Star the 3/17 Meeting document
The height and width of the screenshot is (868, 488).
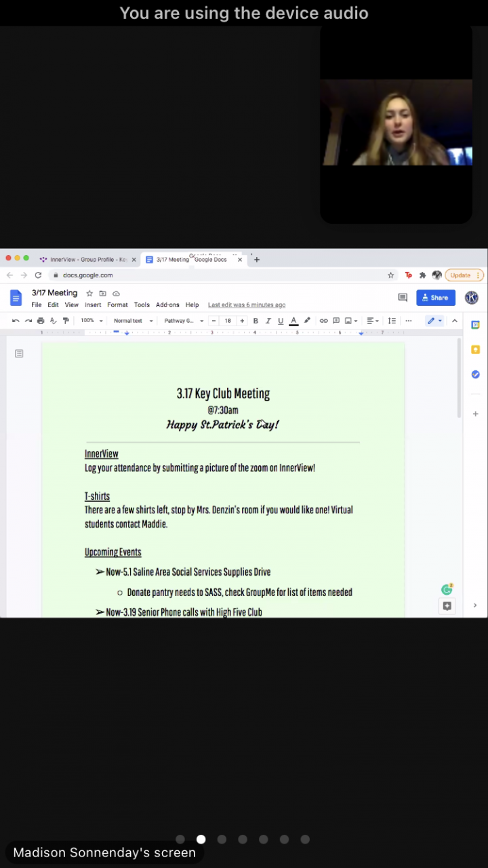point(89,294)
